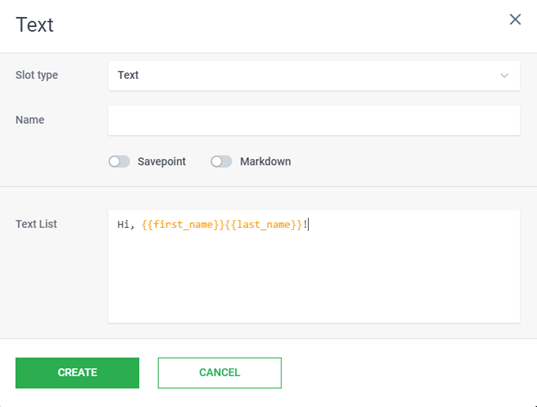The image size is (537, 407).
Task: Close the Text dialog with the X
Action: coord(515,20)
